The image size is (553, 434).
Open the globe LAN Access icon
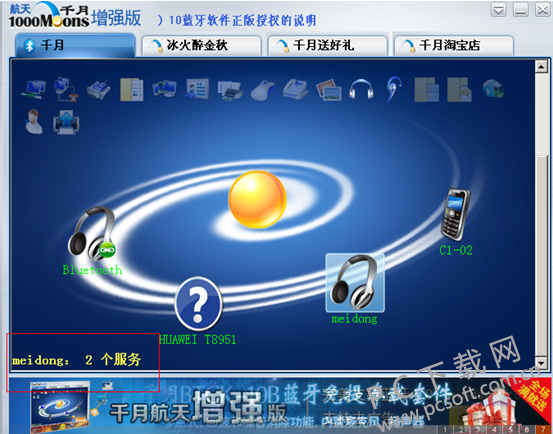[493, 90]
